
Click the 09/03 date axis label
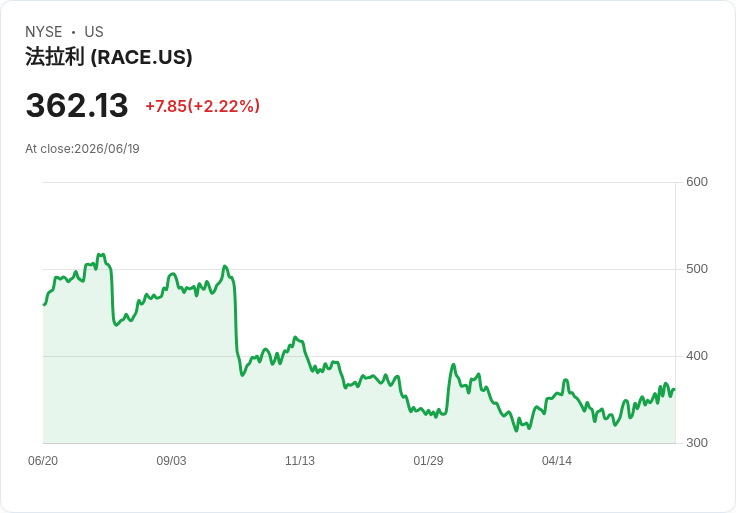coord(171,460)
